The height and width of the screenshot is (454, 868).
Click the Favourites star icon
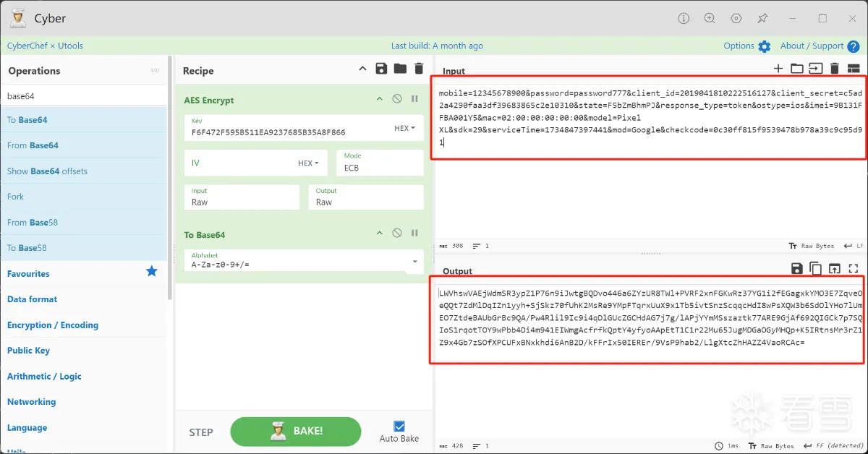151,271
